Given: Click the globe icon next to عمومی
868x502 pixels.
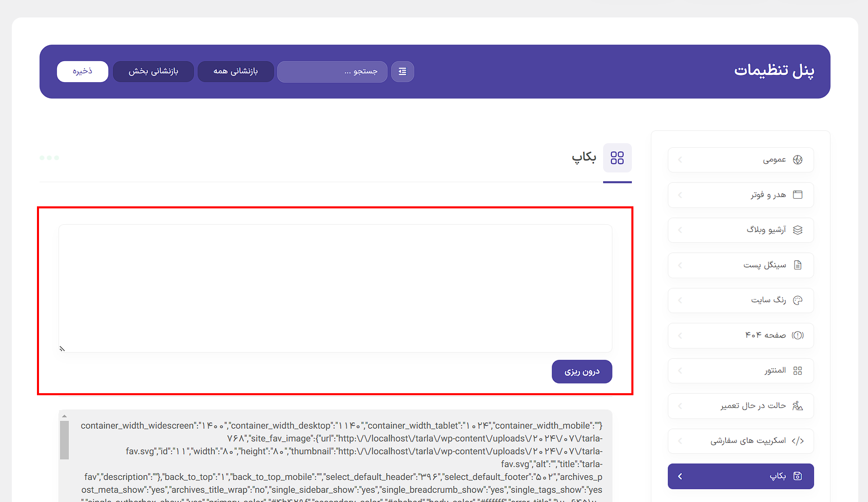Looking at the screenshot, I should coord(797,160).
